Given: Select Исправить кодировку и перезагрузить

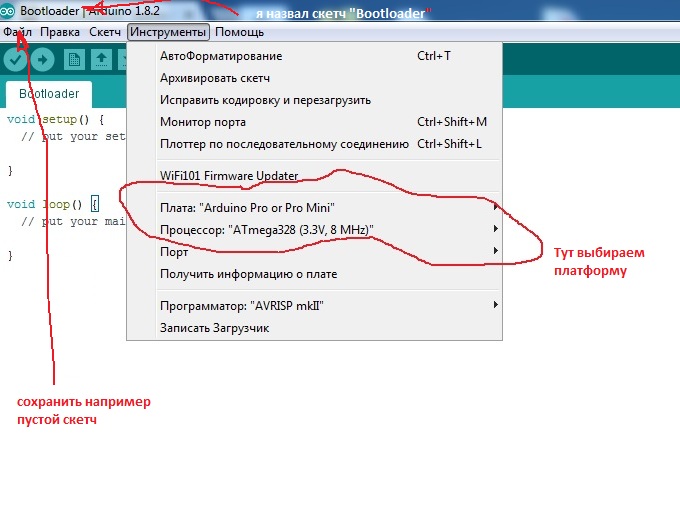Looking at the screenshot, I should [314, 100].
